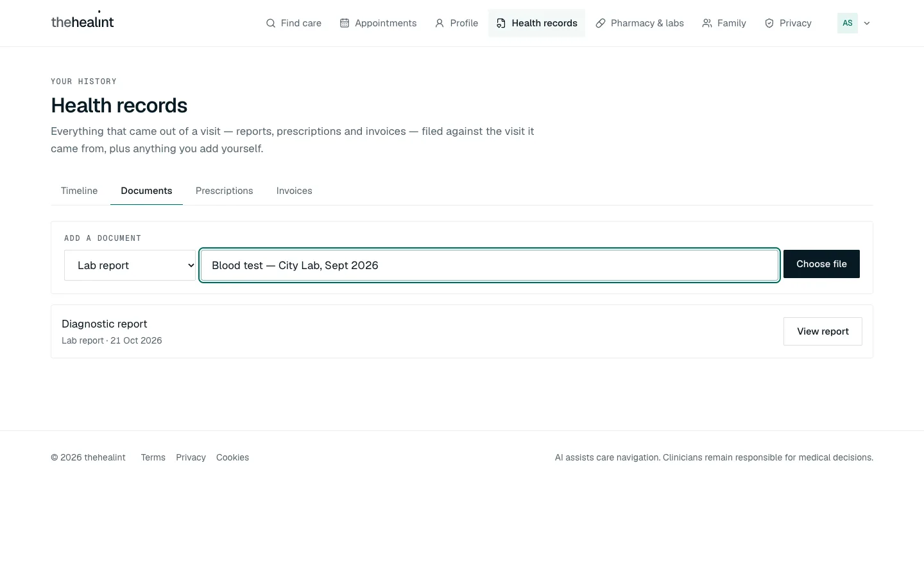This screenshot has width=924, height=578.
Task: Click the Diagnostic report title
Action: point(105,324)
